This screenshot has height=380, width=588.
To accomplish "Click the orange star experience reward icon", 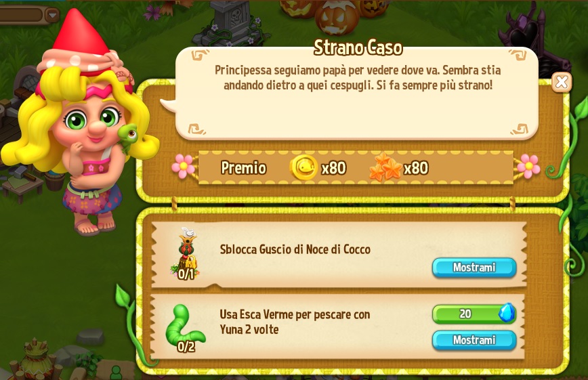I will coord(385,167).
